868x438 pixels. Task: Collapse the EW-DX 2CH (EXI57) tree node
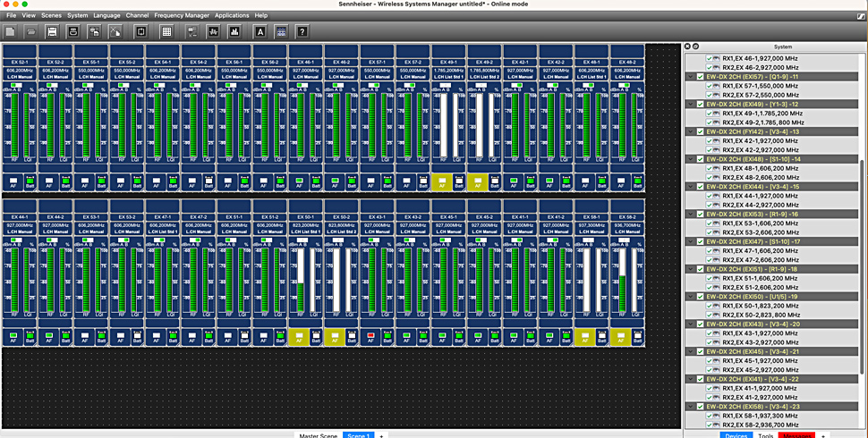click(690, 76)
